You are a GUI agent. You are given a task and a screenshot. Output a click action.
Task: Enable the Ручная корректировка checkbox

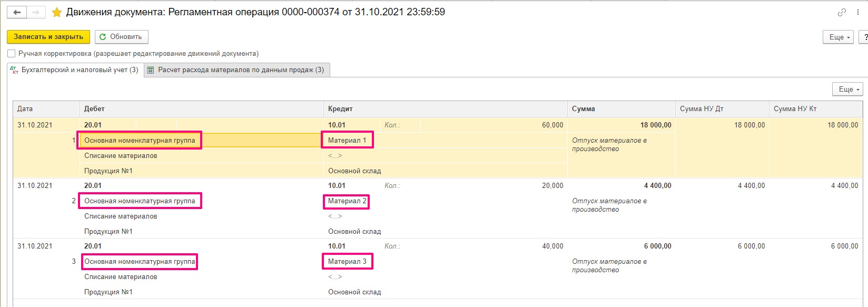click(x=12, y=54)
